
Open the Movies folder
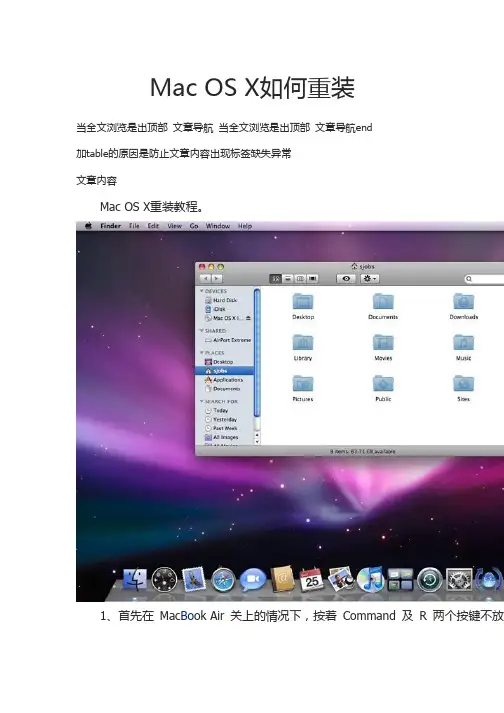[x=383, y=347]
